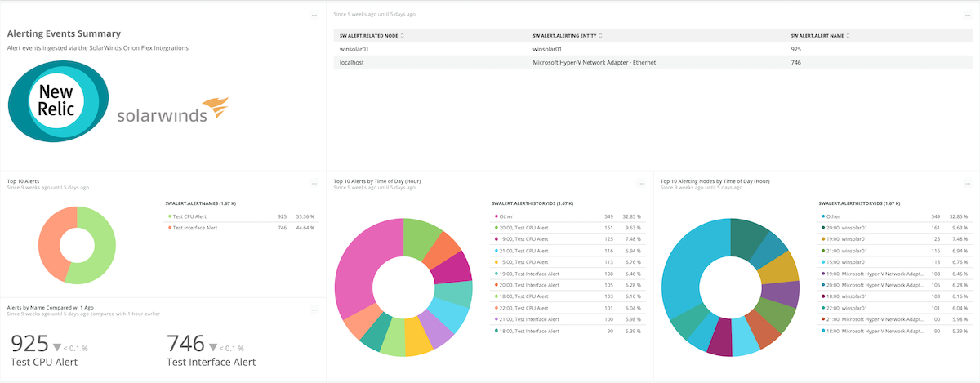Click the New Relic logo
The width and height of the screenshot is (980, 383).
pos(57,101)
